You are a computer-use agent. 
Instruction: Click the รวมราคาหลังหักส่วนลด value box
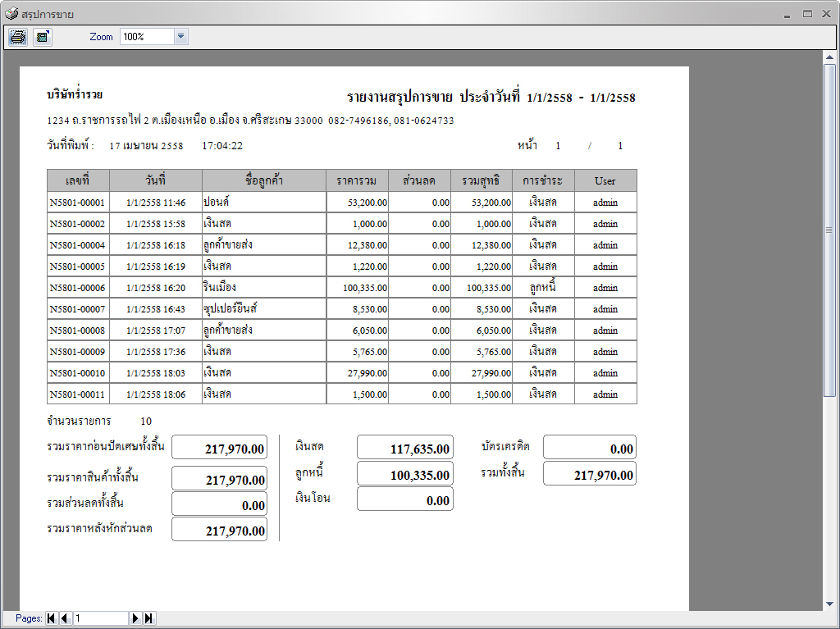(220, 529)
